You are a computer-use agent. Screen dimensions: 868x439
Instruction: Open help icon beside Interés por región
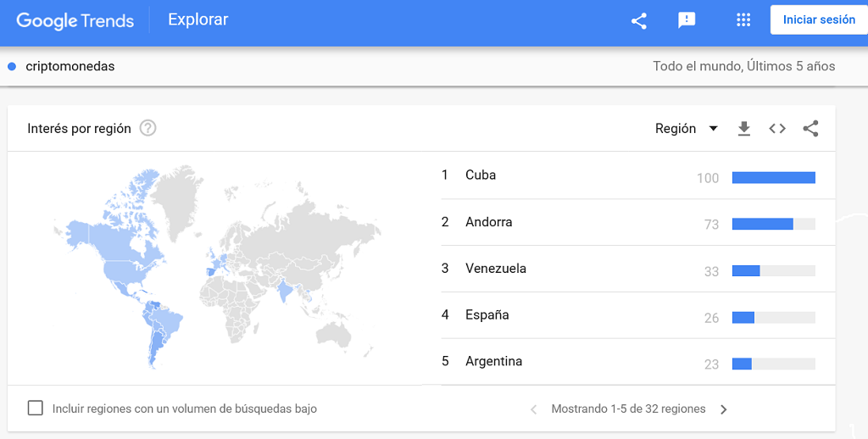tap(147, 129)
